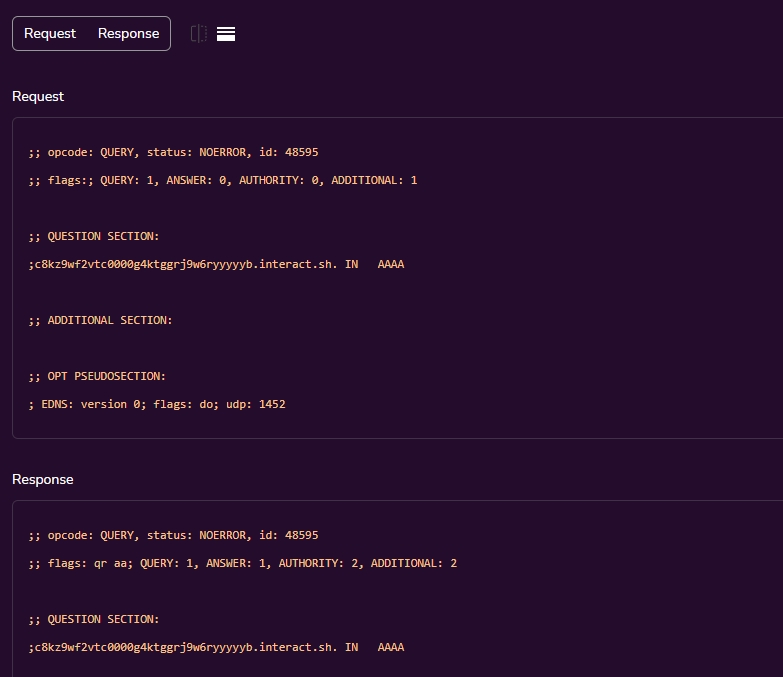Open the Response tab

click(x=128, y=34)
